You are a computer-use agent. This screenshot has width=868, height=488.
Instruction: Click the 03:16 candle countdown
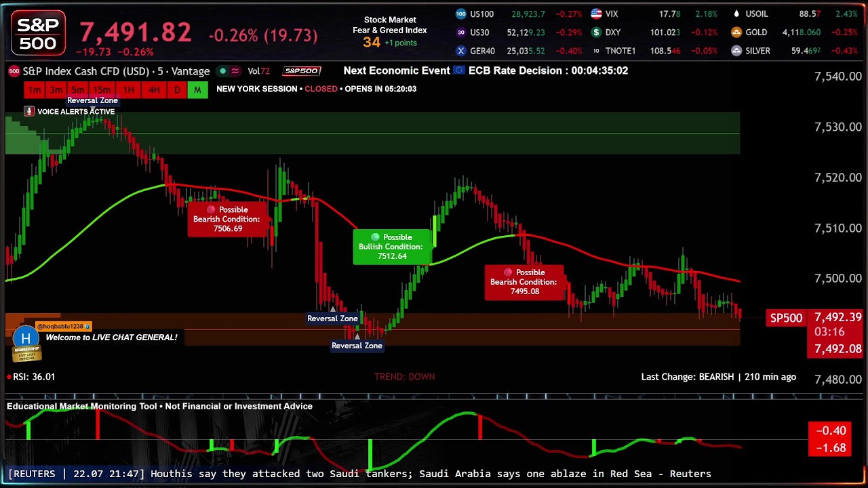[x=829, y=332]
